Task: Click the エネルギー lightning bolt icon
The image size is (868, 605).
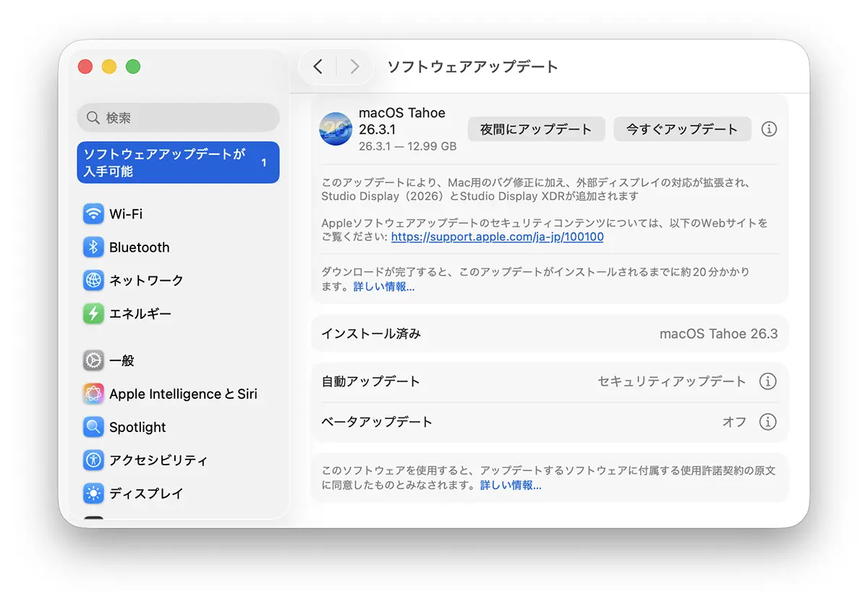Action: coord(93,313)
